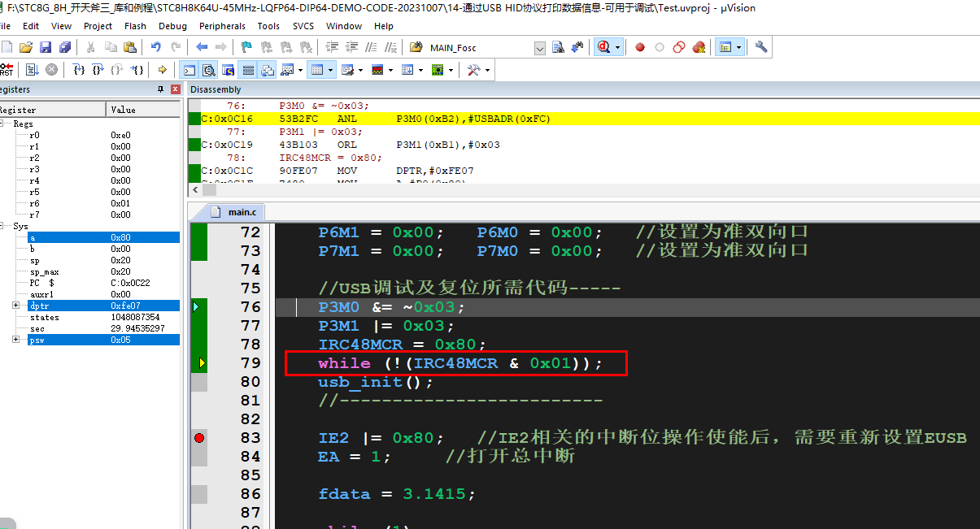Click code line usb_init();
This screenshot has height=529, width=980.
coord(375,382)
